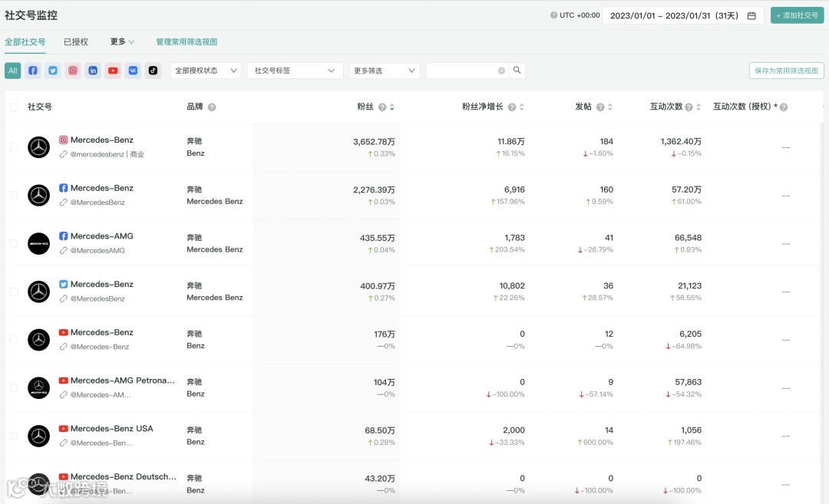Open the date range 2023/01/01 – 2023/01/31 picker
The image size is (829, 504).
[683, 16]
